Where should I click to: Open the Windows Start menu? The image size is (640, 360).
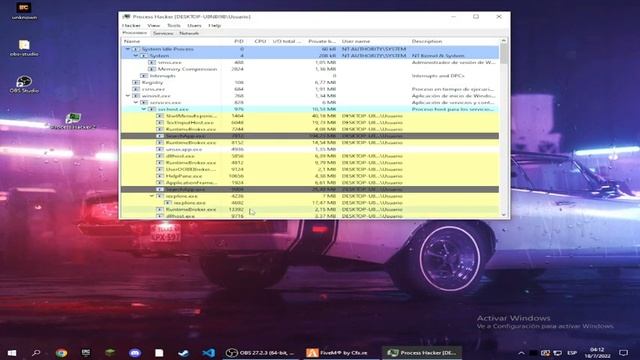tap(11, 352)
